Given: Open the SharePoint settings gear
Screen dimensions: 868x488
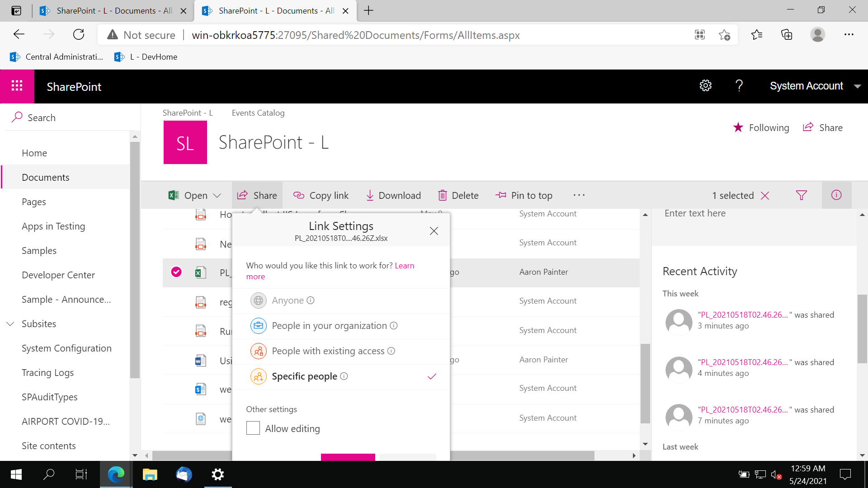Looking at the screenshot, I should [x=705, y=85].
